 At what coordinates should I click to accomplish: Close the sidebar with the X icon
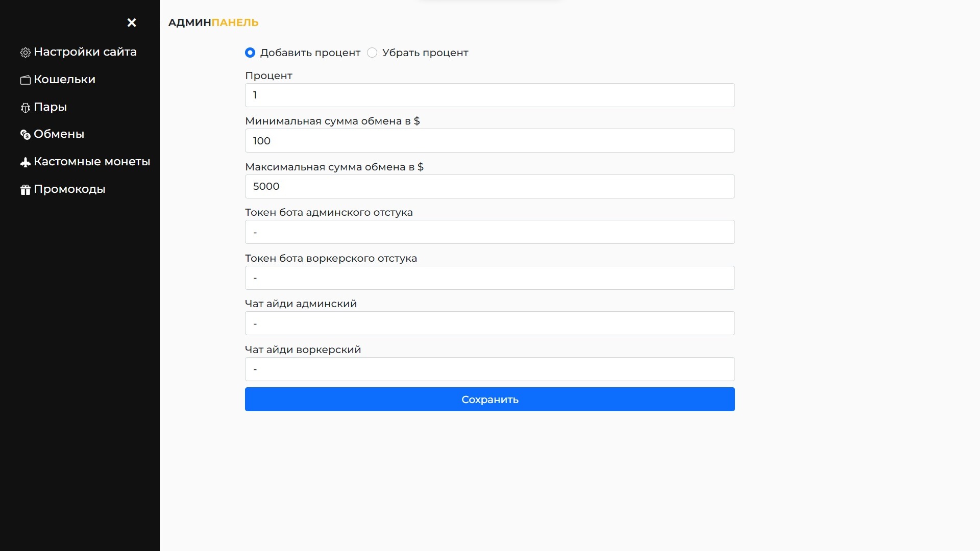pos(132,22)
